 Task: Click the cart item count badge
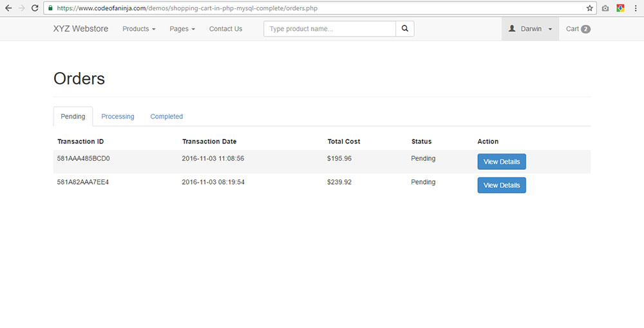click(x=585, y=29)
